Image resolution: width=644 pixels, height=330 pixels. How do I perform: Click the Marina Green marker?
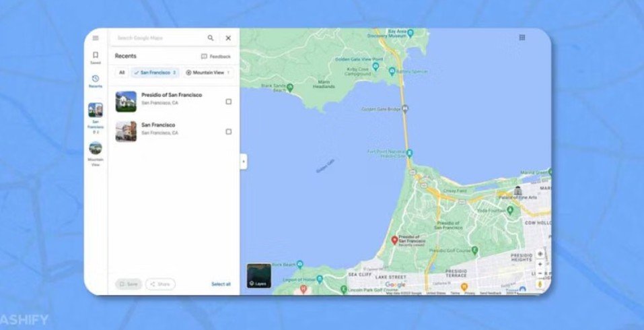[550, 172]
